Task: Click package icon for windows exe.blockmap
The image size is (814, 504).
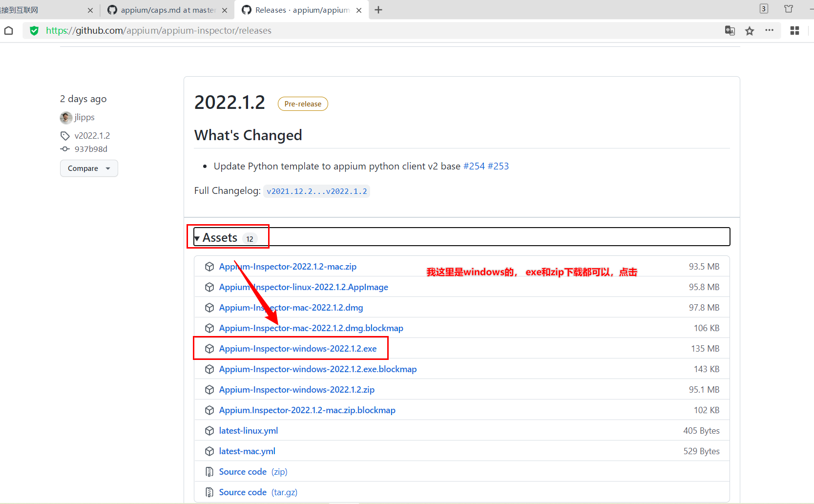Action: [209, 369]
